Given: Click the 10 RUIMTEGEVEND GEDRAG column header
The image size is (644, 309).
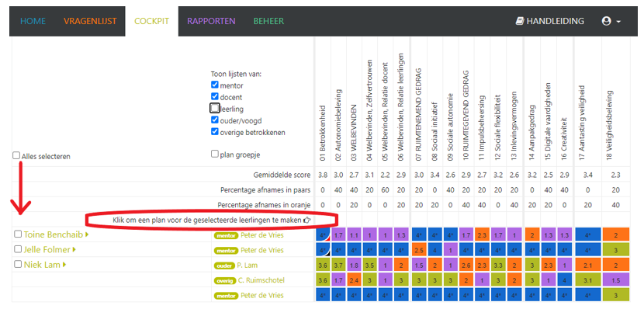Looking at the screenshot, I should tap(466, 116).
